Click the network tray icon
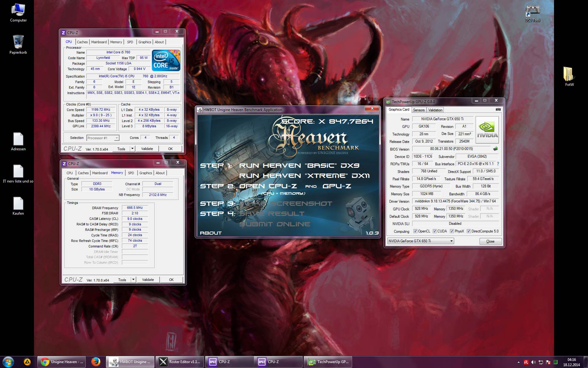The image size is (588, 368). 541,362
